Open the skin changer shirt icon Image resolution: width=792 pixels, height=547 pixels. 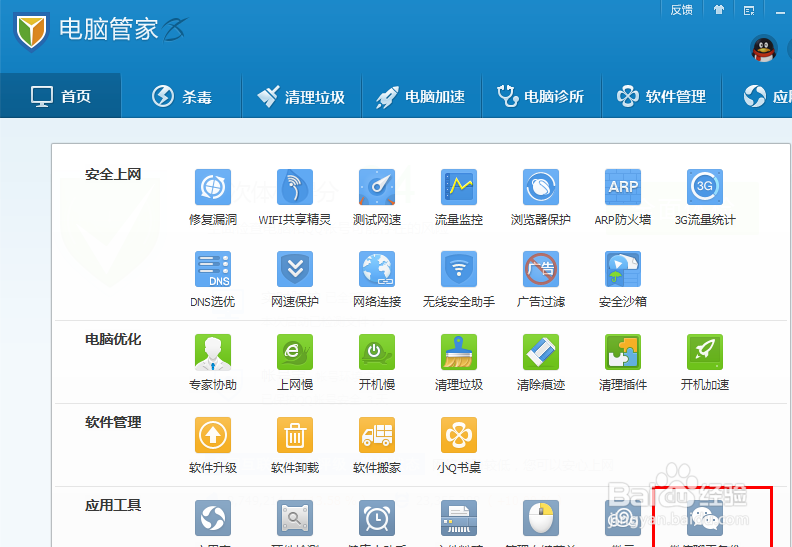[x=719, y=10]
